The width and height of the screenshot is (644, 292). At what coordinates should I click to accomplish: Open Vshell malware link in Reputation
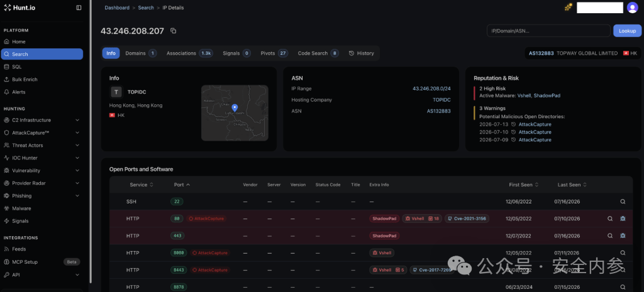524,95
